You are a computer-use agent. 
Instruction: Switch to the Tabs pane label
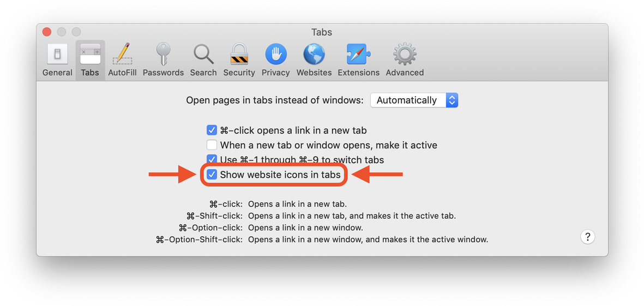(90, 73)
